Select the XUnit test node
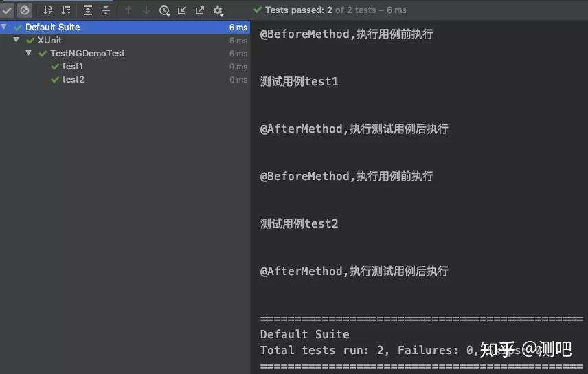 click(49, 40)
